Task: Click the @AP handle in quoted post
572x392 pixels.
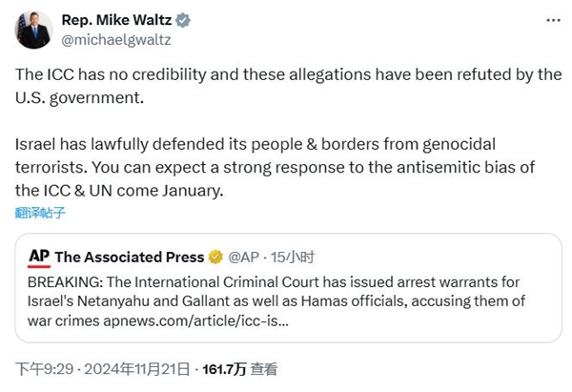Action: (x=246, y=257)
